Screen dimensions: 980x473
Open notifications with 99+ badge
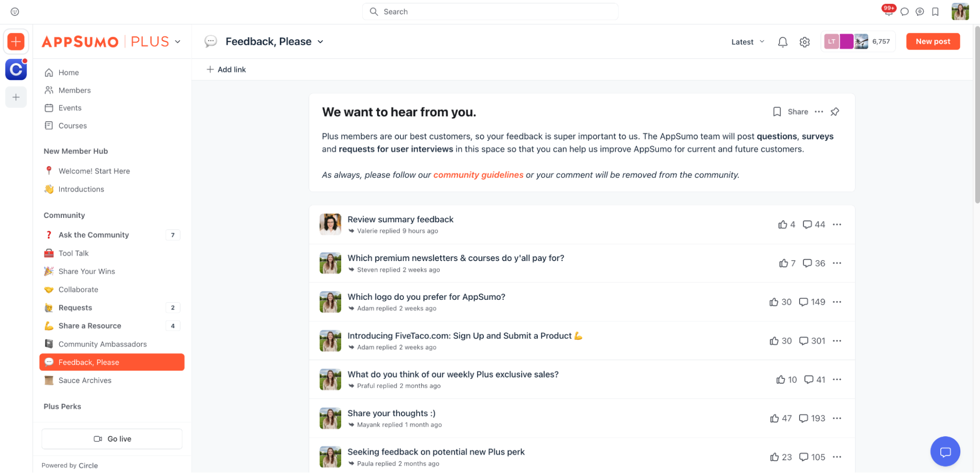coord(888,11)
